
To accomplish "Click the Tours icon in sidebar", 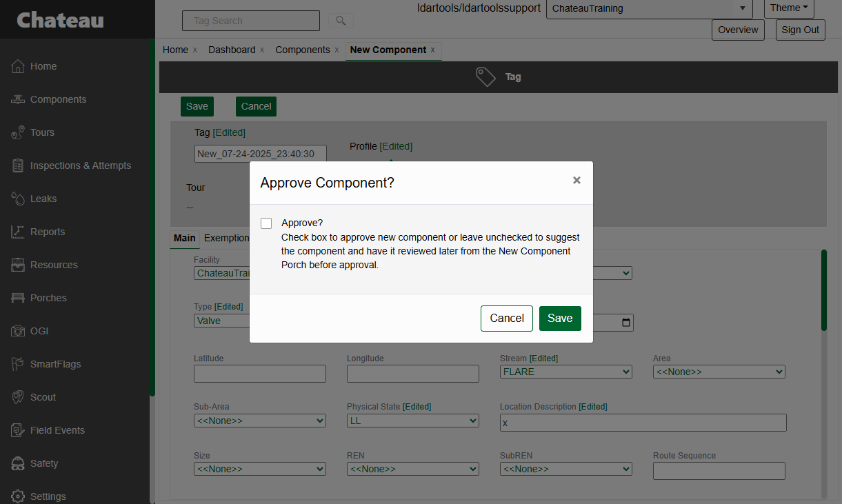I will pos(18,132).
